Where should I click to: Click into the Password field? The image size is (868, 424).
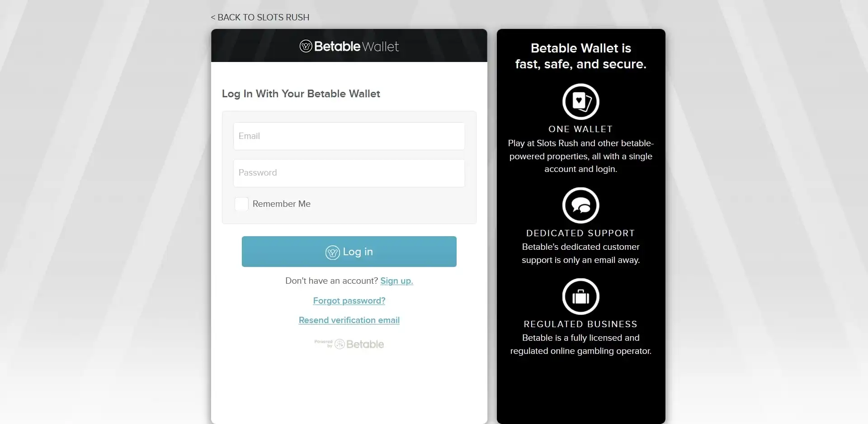(x=349, y=173)
